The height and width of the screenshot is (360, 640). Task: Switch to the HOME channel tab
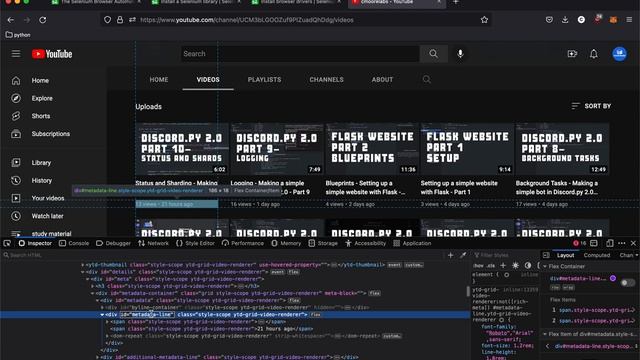click(x=159, y=80)
